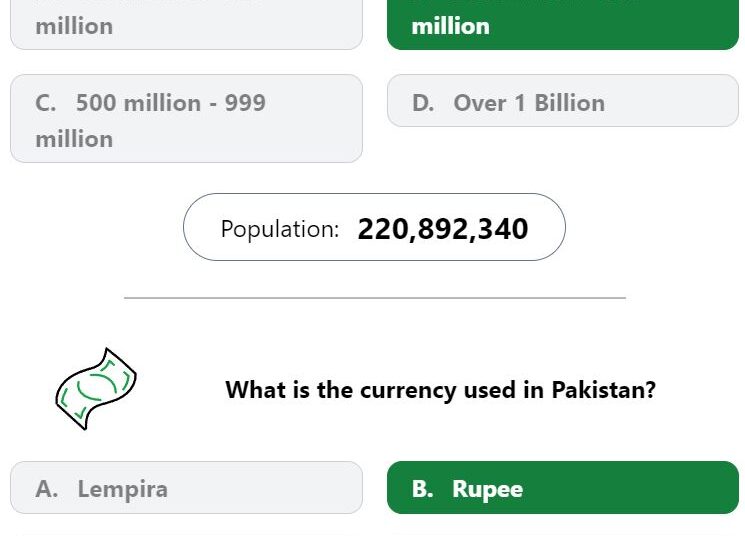Image resolution: width=745 pixels, height=536 pixels.
Task: Select answer C. 500 million - 999 million
Action: 186,118
